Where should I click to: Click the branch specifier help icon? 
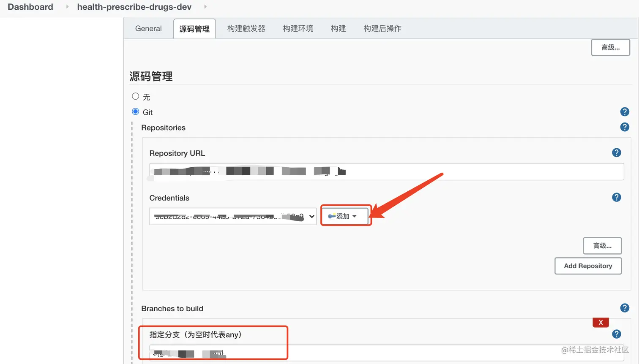coord(616,334)
